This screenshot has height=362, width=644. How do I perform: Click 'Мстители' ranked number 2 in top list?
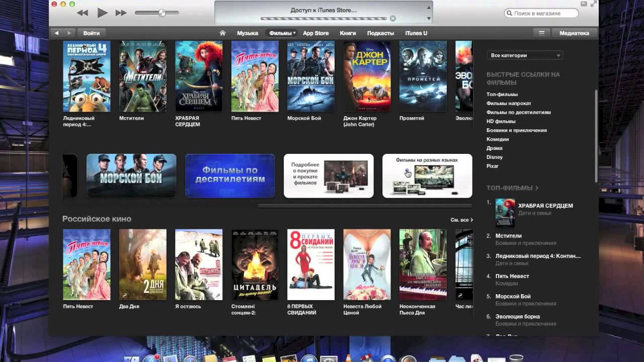(x=508, y=236)
